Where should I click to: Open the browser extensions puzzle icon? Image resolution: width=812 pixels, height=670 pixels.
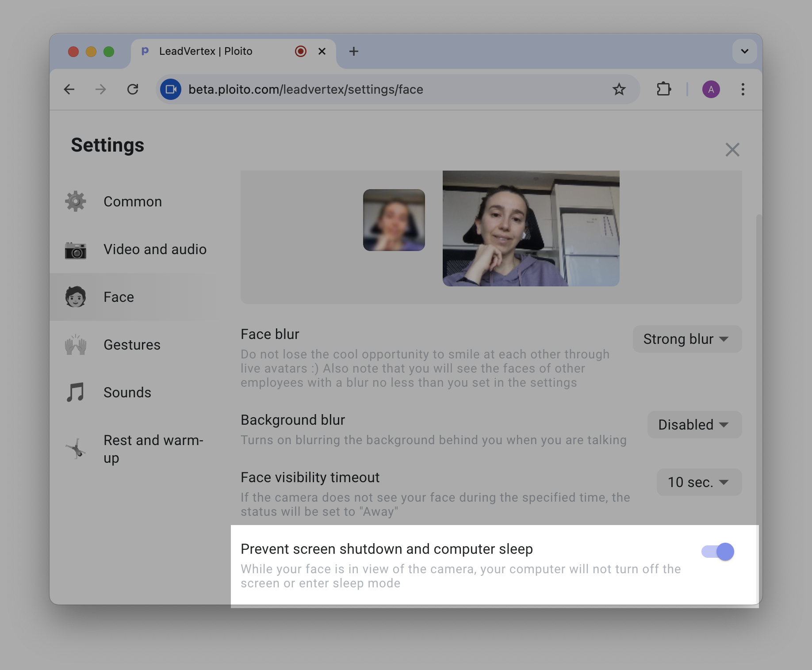(663, 89)
